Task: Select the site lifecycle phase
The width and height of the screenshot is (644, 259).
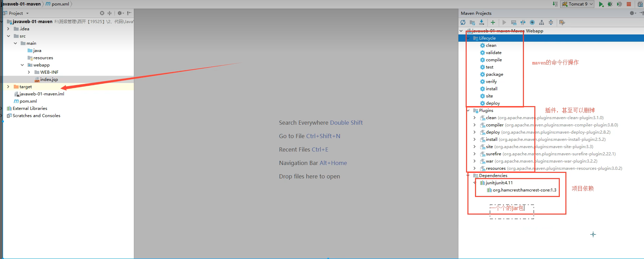Action: pos(486,96)
